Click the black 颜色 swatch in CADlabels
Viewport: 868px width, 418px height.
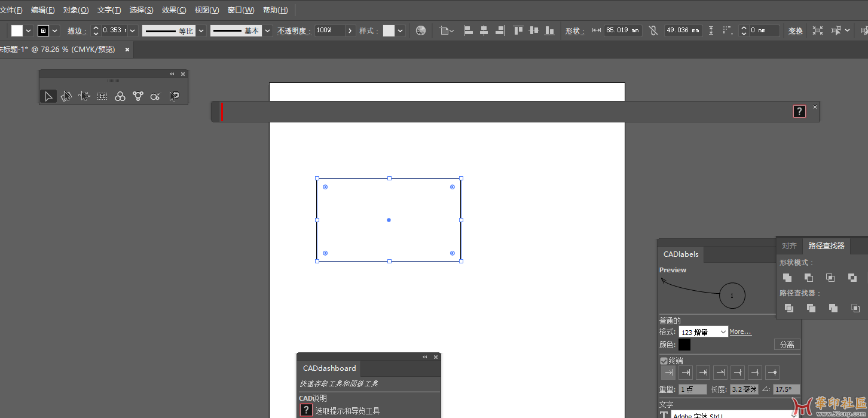684,345
